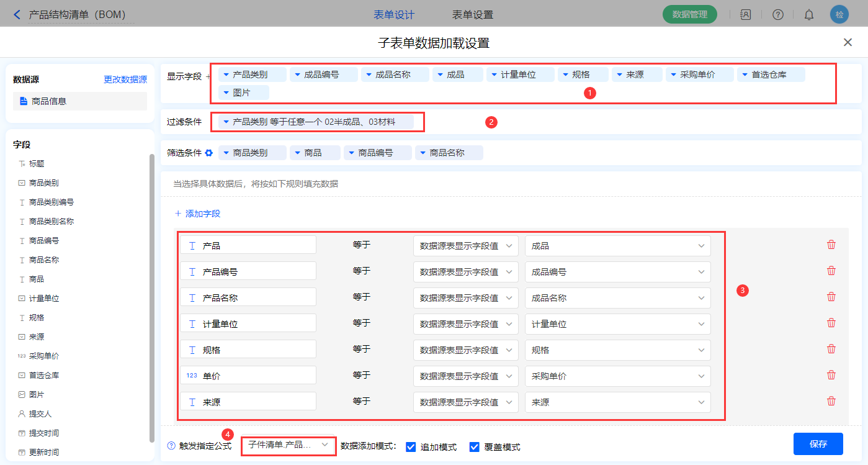868x465 pixels.
Task: Click trash icon for 来源 row
Action: pos(831,401)
